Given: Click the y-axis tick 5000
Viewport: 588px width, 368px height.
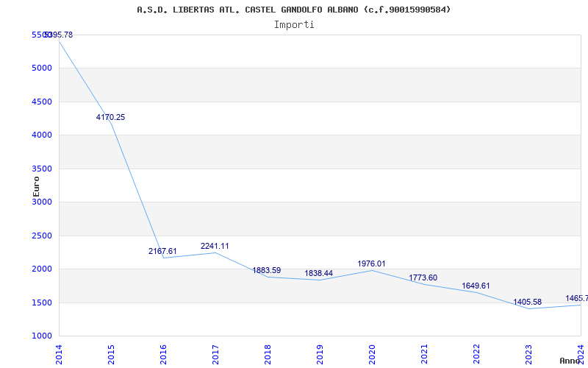Looking at the screenshot, I should tap(42, 68).
